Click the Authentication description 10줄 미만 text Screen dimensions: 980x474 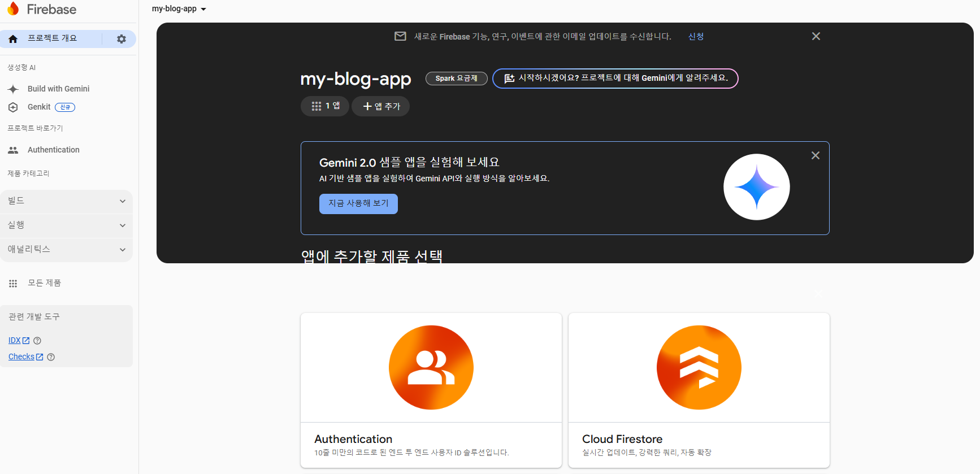(x=411, y=453)
